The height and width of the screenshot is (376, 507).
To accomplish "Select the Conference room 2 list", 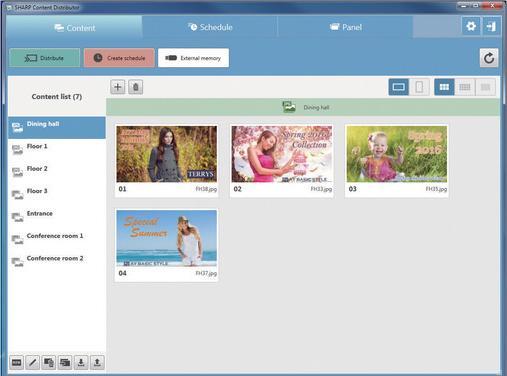I will click(x=57, y=261).
